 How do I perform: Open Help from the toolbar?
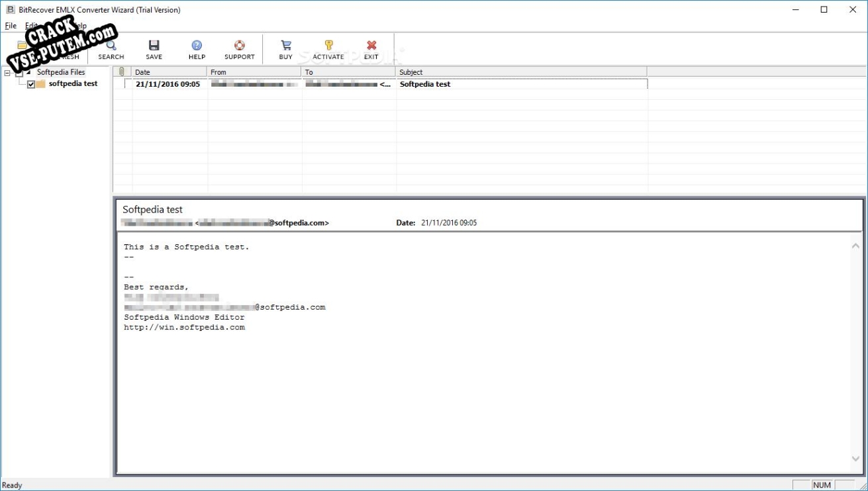197,50
